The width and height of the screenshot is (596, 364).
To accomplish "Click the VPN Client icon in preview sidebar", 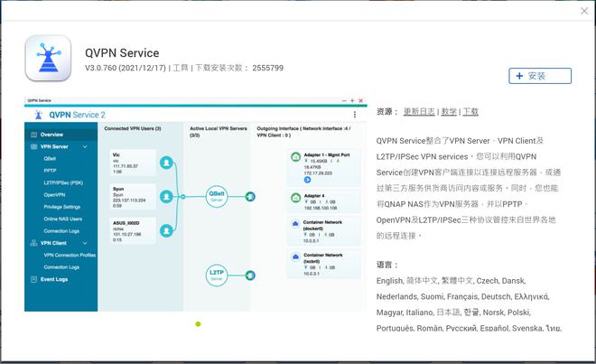I will coord(33,243).
